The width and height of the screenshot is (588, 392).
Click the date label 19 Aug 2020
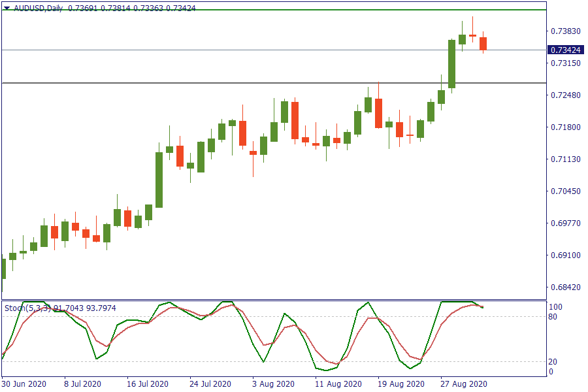pyautogui.click(x=401, y=384)
